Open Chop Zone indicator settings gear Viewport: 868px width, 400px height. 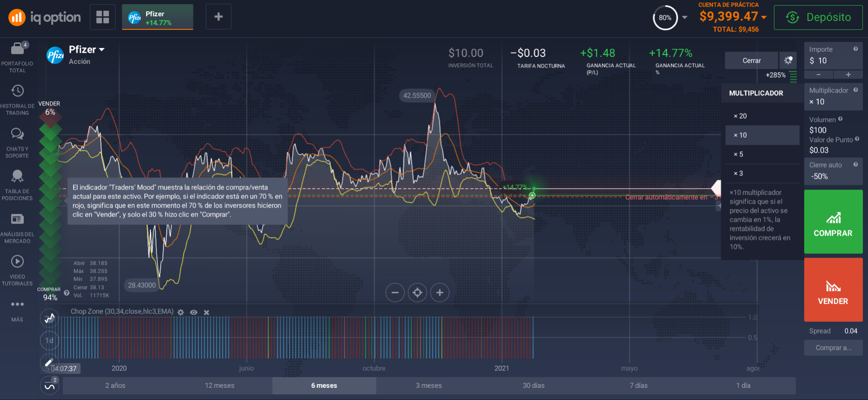click(x=181, y=312)
